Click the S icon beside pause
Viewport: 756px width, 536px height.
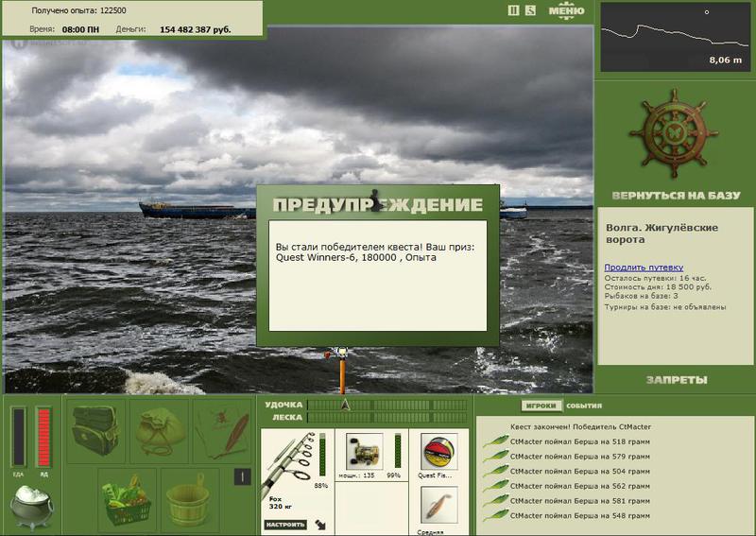pos(530,10)
